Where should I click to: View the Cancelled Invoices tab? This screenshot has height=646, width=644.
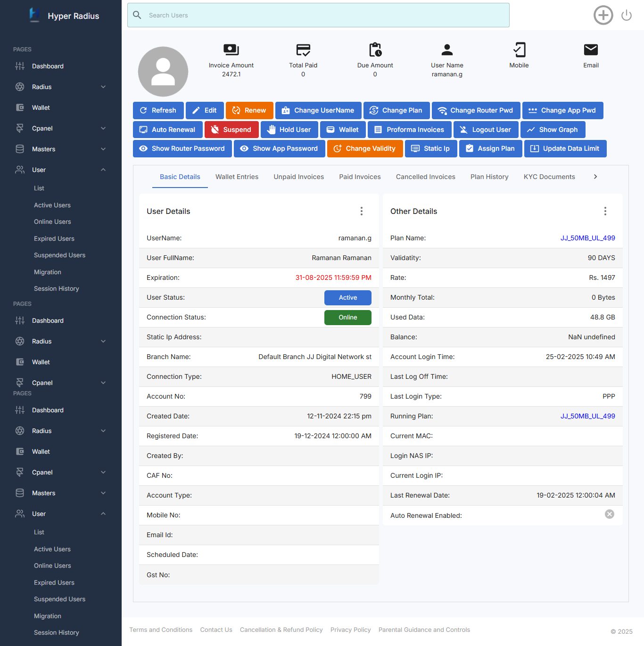[426, 177]
